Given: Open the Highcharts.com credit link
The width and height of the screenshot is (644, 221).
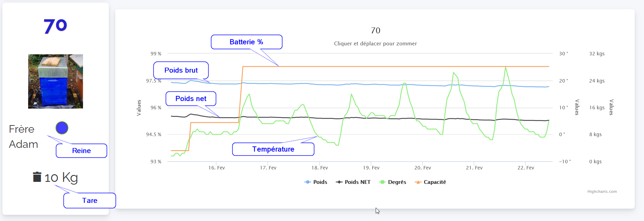Looking at the screenshot, I should (x=602, y=192).
